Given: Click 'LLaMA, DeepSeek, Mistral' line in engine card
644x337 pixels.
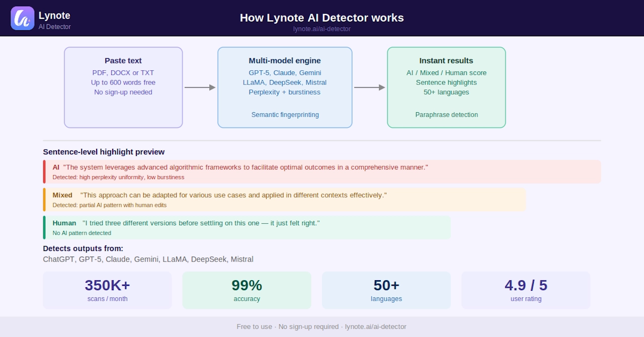Looking at the screenshot, I should pos(285,82).
